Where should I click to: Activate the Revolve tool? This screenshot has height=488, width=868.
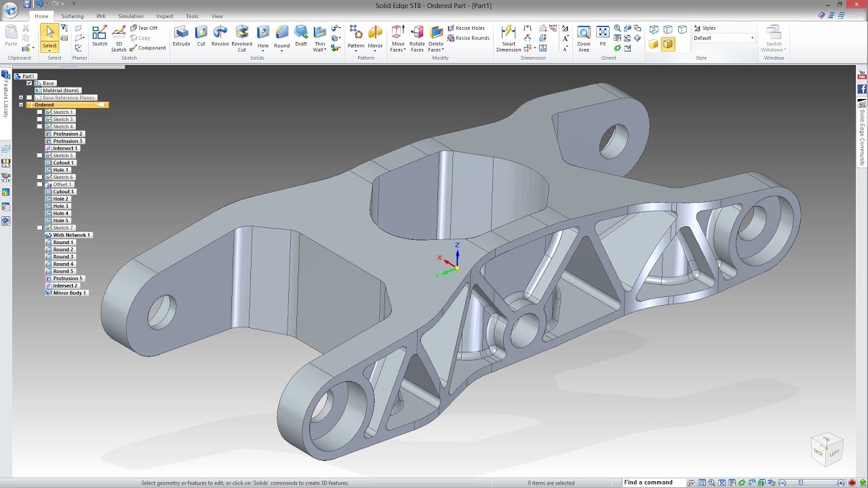pos(220,36)
